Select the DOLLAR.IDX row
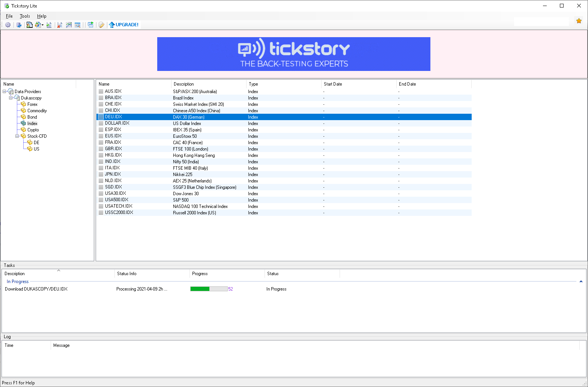This screenshot has height=387, width=588. (284, 123)
